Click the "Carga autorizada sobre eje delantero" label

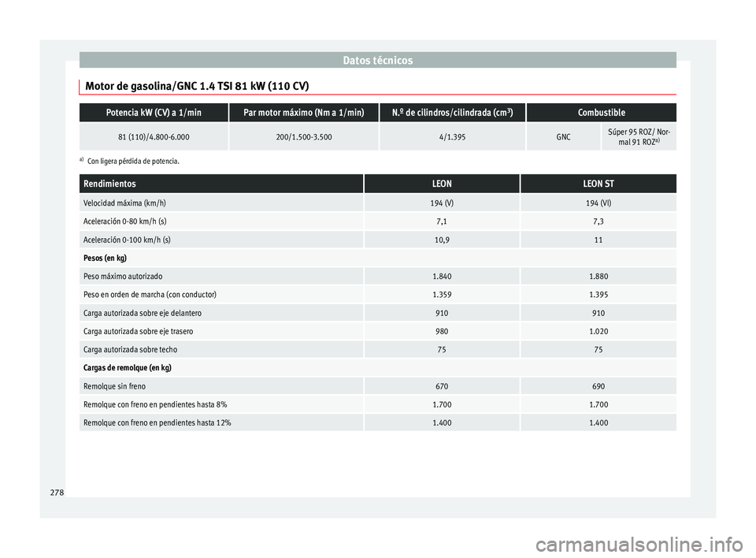(143, 313)
